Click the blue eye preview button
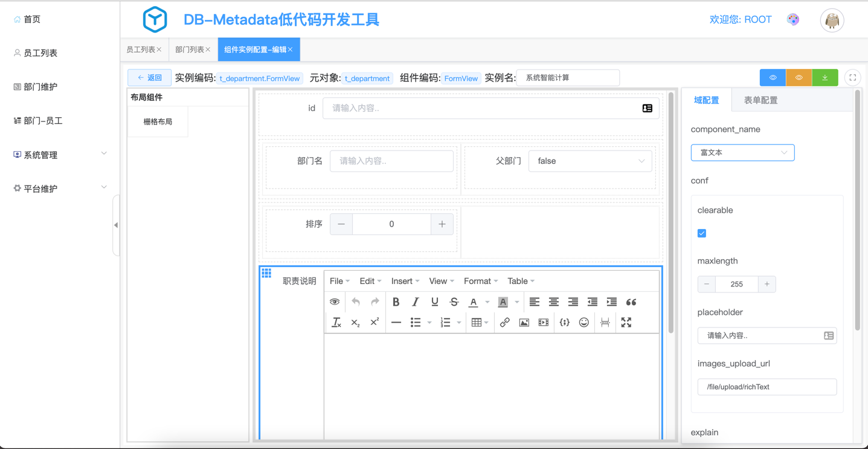This screenshot has height=449, width=868. 773,78
